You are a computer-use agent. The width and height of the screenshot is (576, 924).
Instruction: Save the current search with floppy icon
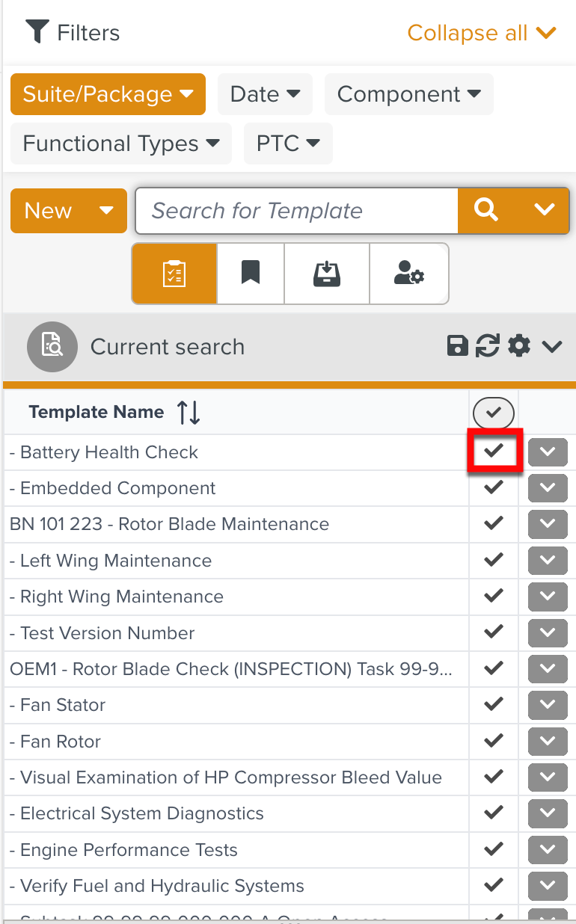[x=457, y=346]
